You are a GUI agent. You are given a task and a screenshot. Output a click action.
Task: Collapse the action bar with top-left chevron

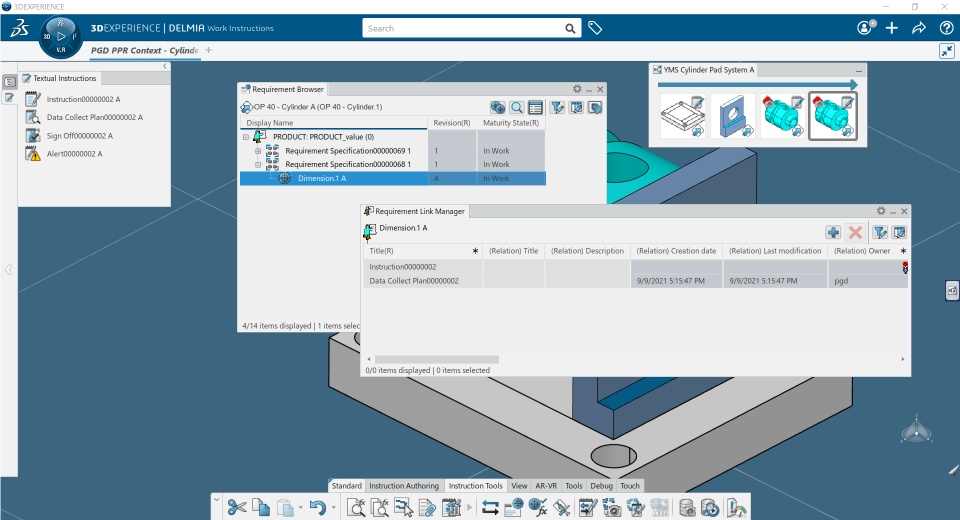(216, 499)
